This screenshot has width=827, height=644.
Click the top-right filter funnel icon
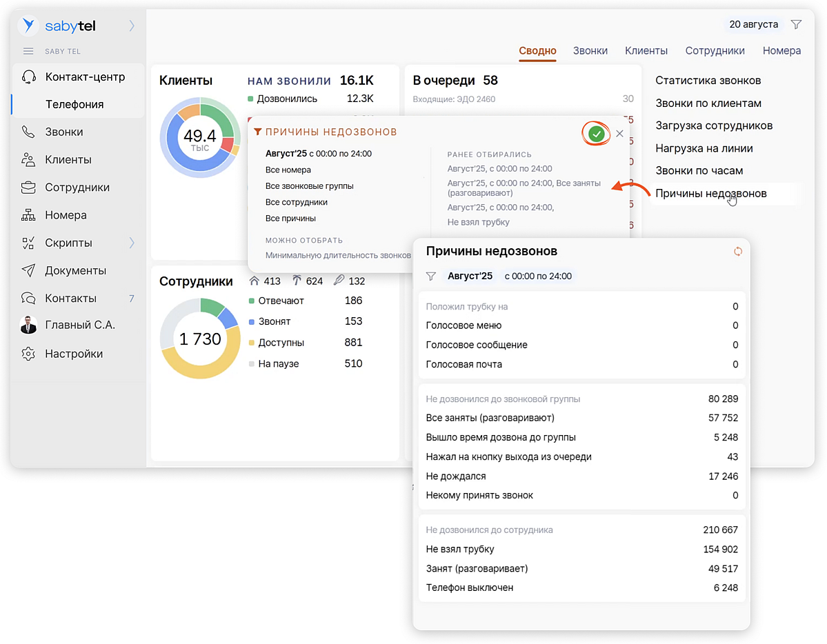(796, 24)
